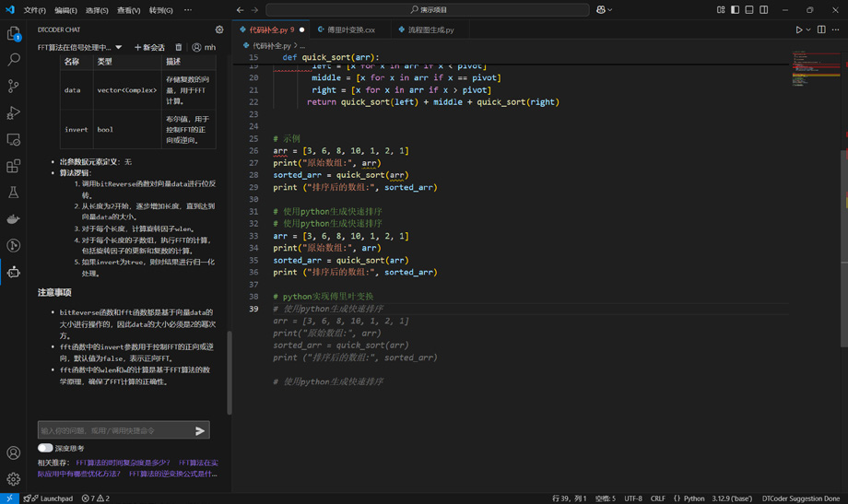Open Source Control view
The width and height of the screenshot is (848, 504).
pos(13,86)
